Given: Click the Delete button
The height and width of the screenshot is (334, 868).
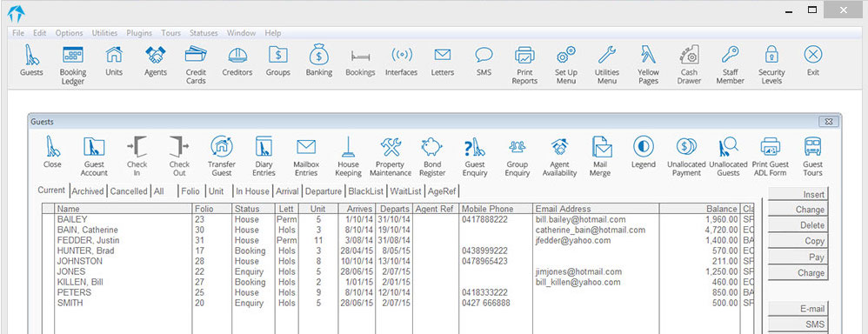Looking at the screenshot, I should pos(798,225).
